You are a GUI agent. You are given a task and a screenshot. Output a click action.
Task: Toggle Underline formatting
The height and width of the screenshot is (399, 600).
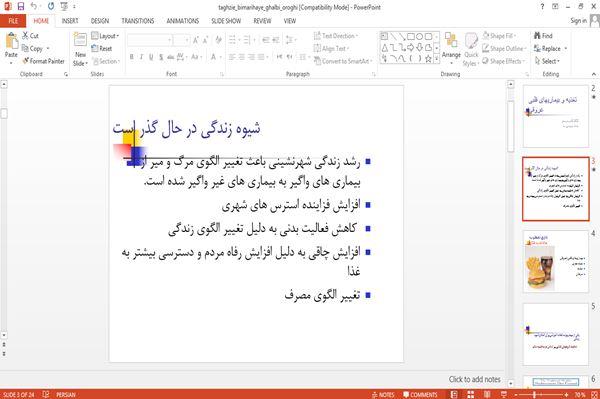pos(151,57)
